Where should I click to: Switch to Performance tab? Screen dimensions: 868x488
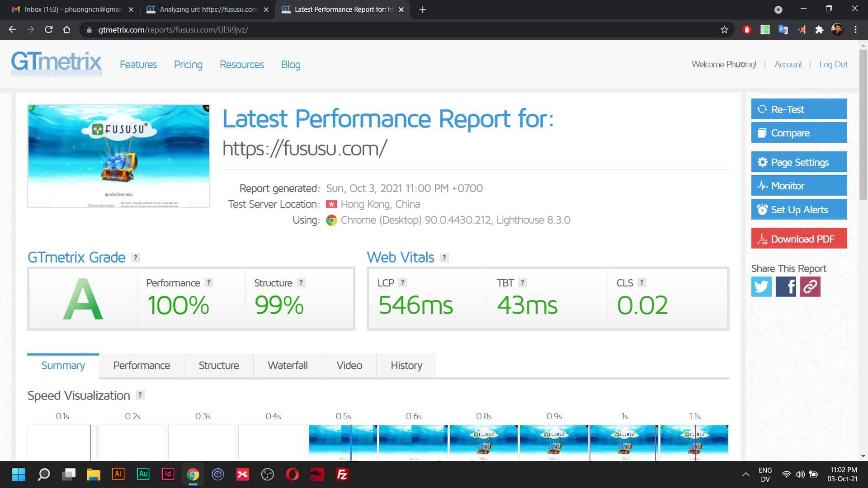(x=142, y=366)
